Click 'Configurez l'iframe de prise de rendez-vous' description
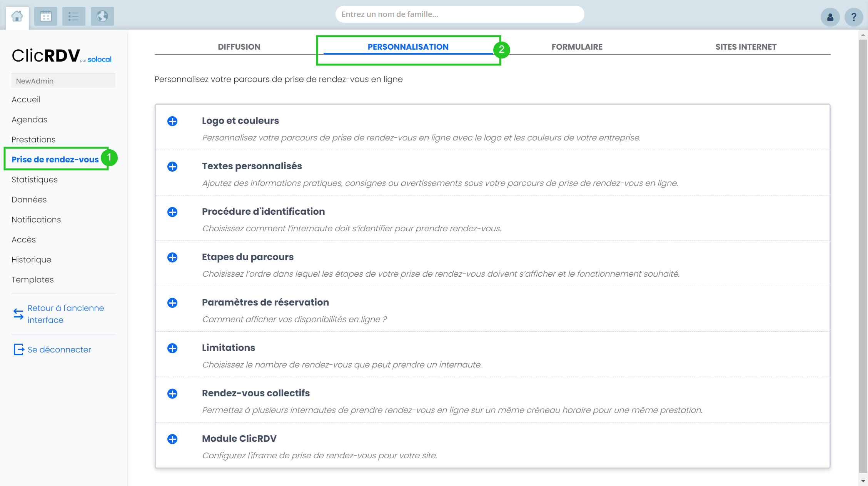The height and width of the screenshot is (486, 868). click(x=320, y=456)
